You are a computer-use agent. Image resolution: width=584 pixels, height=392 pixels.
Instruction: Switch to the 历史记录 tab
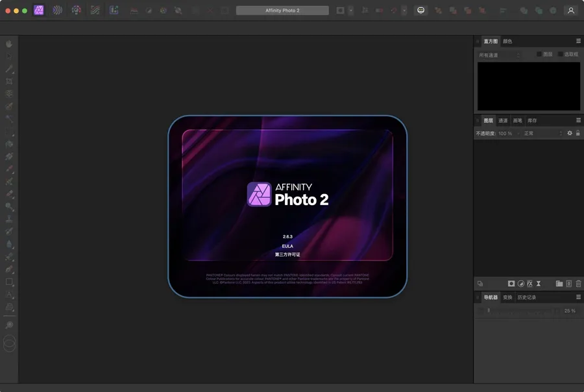point(527,297)
